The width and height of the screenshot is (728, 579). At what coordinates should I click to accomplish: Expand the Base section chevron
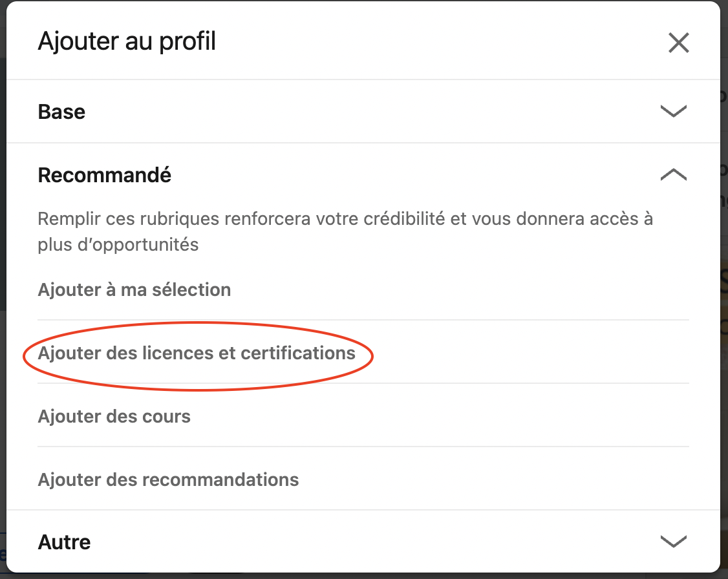[x=673, y=112]
